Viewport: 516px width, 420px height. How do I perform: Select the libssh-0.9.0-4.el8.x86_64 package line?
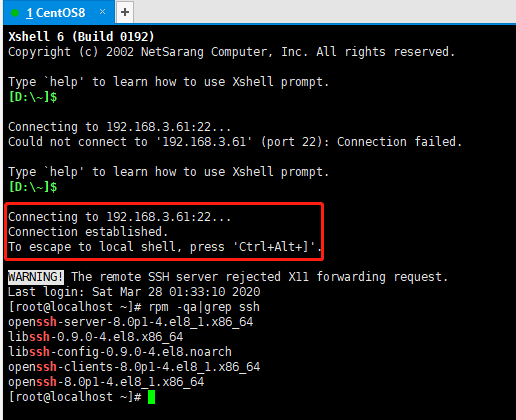[x=96, y=337]
